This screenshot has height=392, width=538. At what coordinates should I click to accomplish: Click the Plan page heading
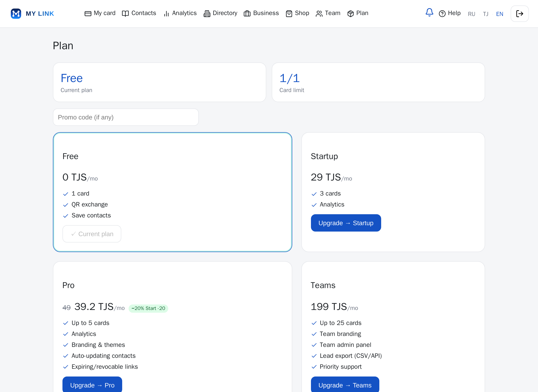(63, 46)
